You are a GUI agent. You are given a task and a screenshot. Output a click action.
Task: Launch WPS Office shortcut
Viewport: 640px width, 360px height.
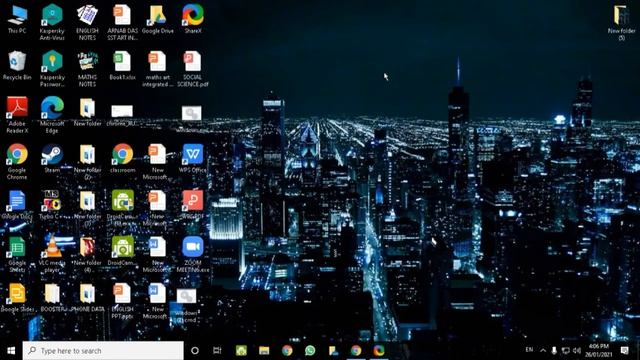click(193, 158)
